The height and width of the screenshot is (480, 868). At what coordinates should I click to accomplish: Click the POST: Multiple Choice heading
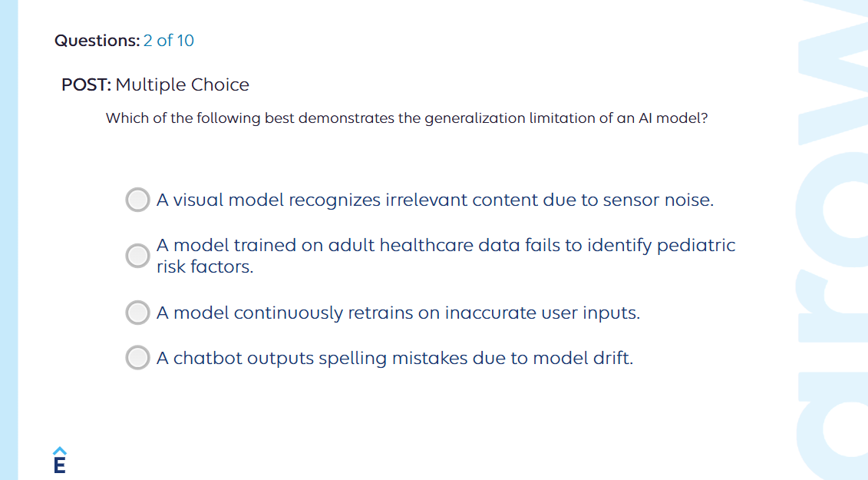click(x=154, y=84)
